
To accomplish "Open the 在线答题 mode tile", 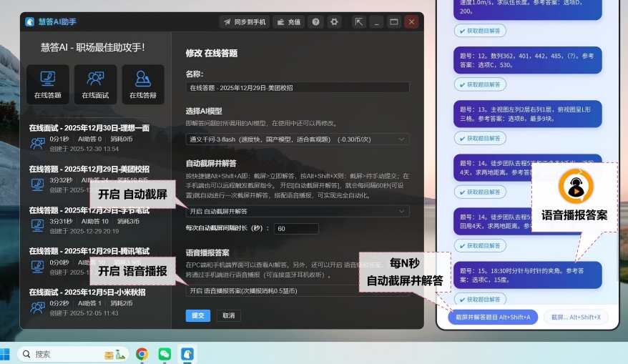I will tap(47, 84).
